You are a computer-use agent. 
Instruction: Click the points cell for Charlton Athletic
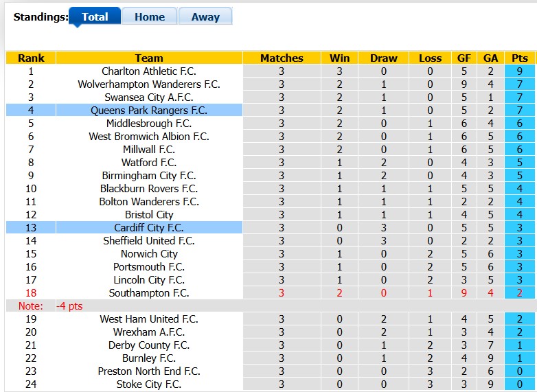click(x=520, y=71)
